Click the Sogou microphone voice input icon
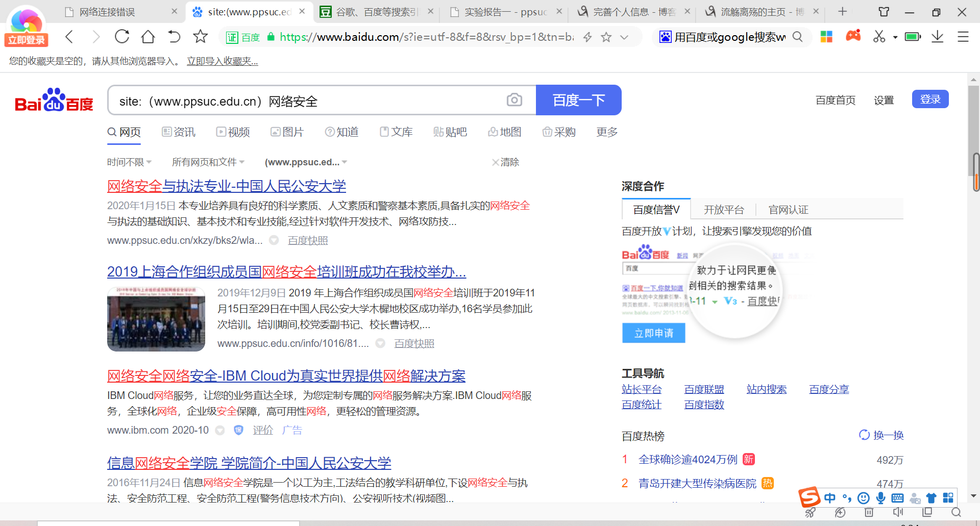The image size is (980, 526). click(880, 498)
